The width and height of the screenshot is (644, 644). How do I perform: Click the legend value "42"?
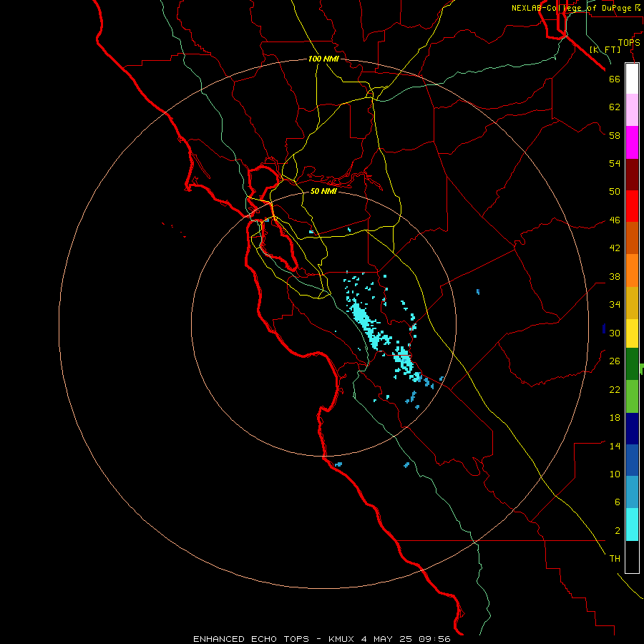tap(615, 248)
